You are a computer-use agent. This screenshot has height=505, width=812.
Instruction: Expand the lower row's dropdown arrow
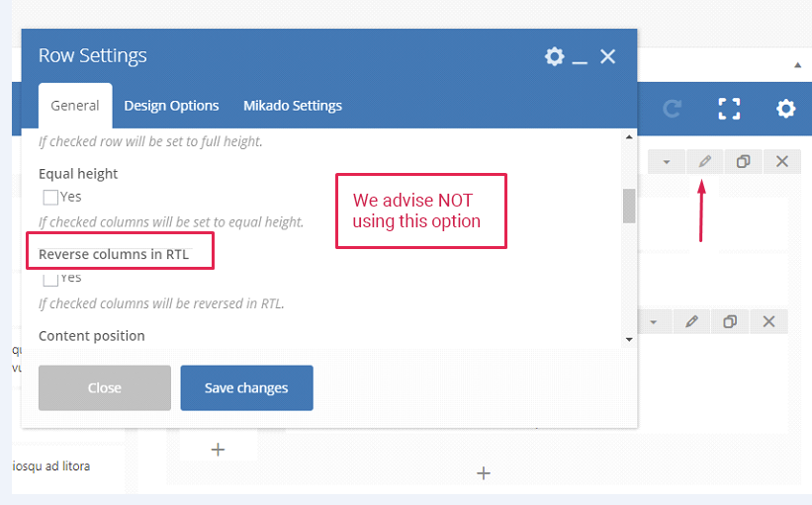click(654, 321)
